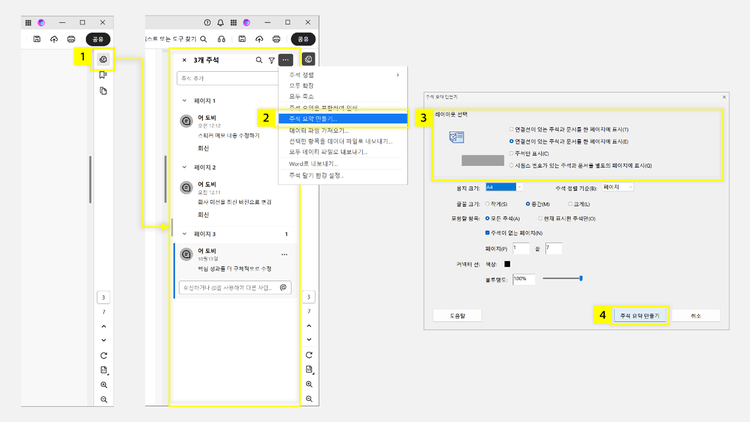This screenshot has width=750, height=422.
Task: Click the print icon in middle window toolbar
Action: [276, 39]
